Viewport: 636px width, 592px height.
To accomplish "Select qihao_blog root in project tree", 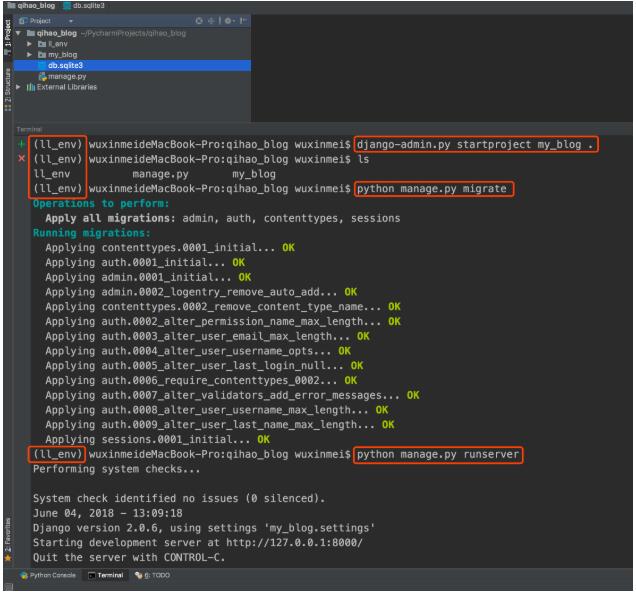I will [x=56, y=33].
